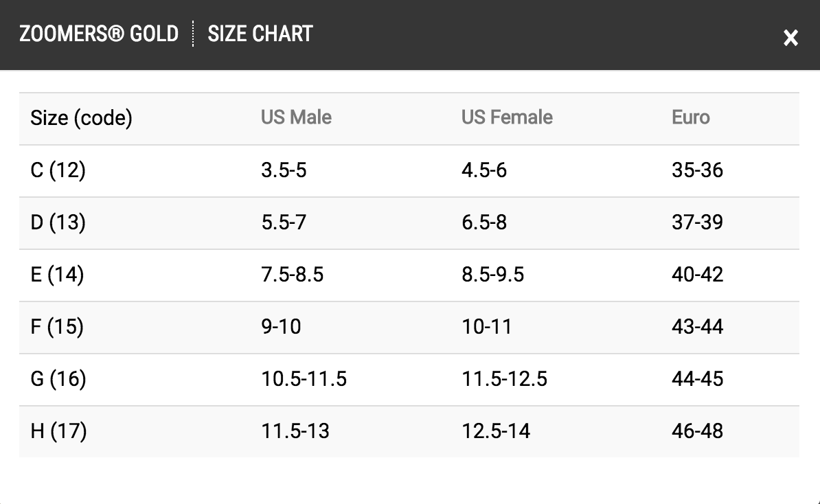Click Euro value 40-42
820x504 pixels.
click(697, 275)
